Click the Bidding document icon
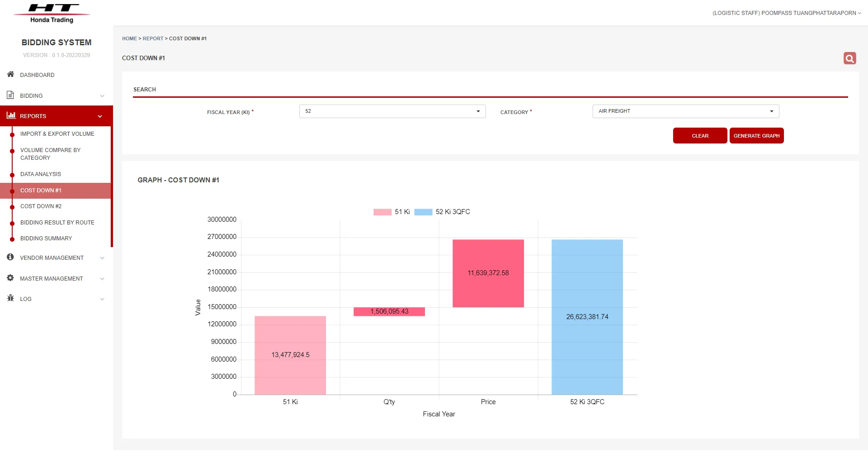Image resolution: width=868 pixels, height=458 pixels. pyautogui.click(x=10, y=95)
